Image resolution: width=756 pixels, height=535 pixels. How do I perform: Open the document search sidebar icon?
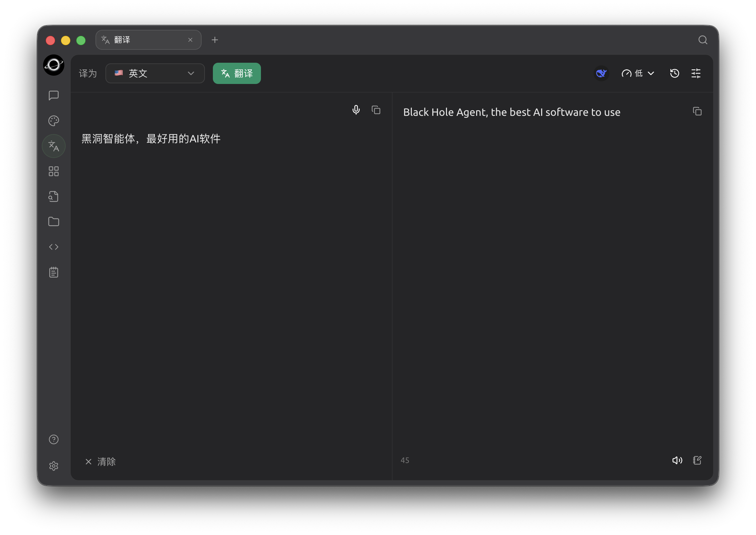tap(53, 196)
